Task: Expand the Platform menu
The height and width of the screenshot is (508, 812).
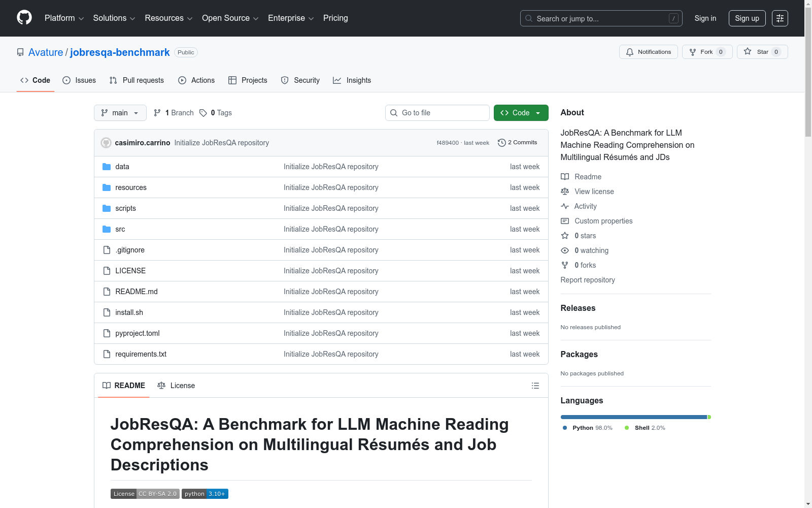Action: 64,18
